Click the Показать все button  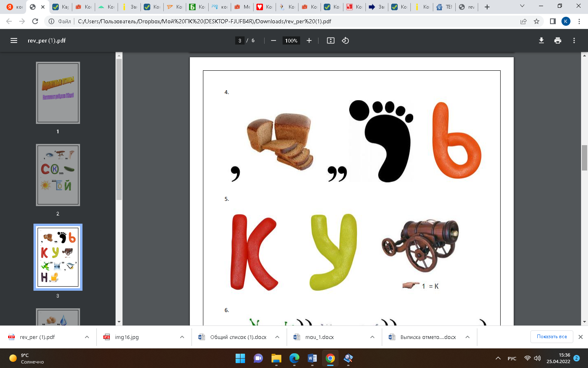(552, 337)
